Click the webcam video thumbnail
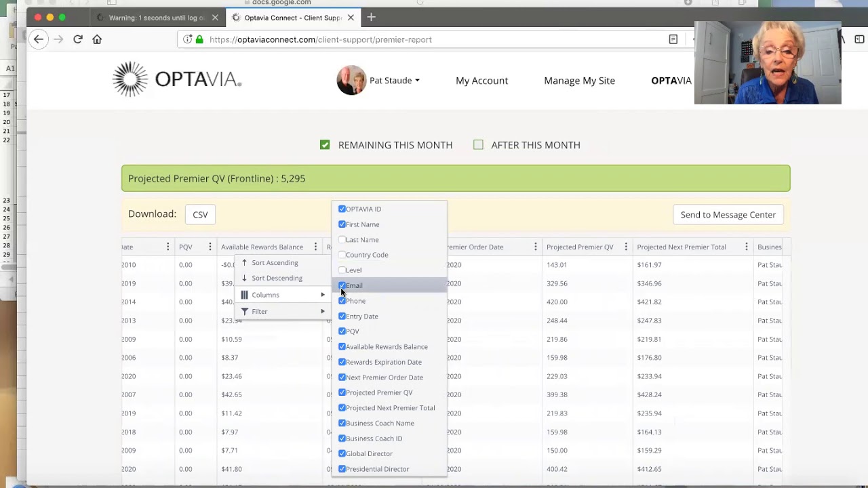The height and width of the screenshot is (488, 868). click(768, 63)
